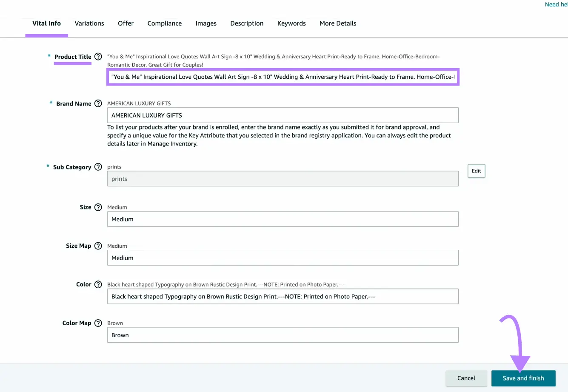Open the Images tab
Image resolution: width=568 pixels, height=392 pixels.
pyautogui.click(x=206, y=23)
